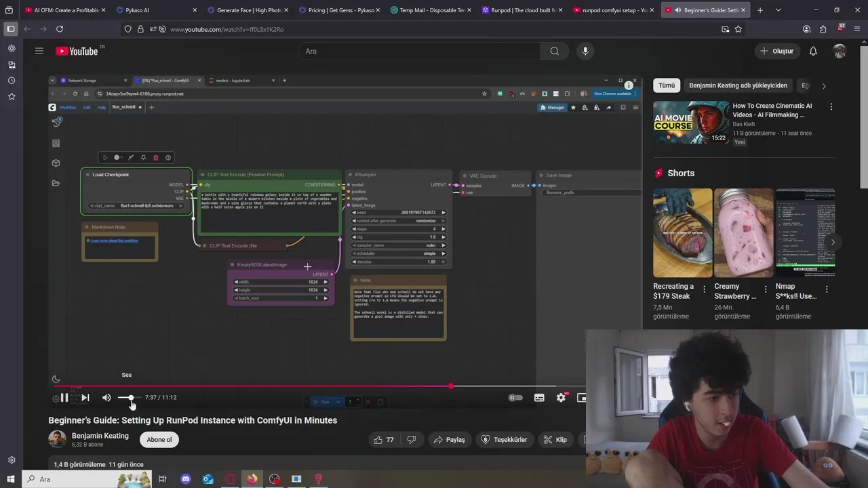Switch to Temp Mail browser tab
This screenshot has height=488, width=868.
pyautogui.click(x=431, y=10)
